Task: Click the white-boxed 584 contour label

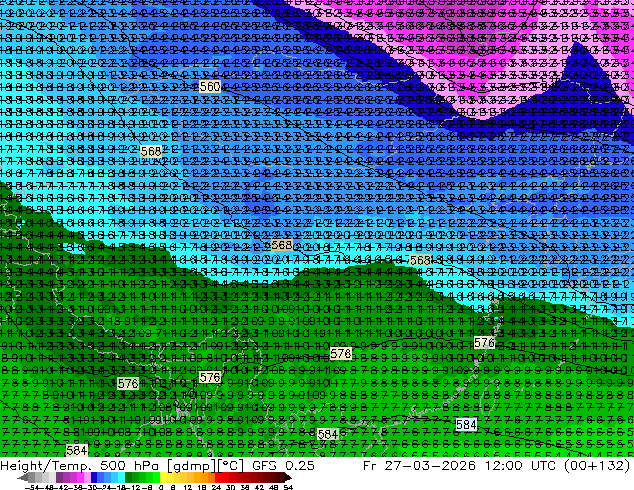Action: pos(466,425)
